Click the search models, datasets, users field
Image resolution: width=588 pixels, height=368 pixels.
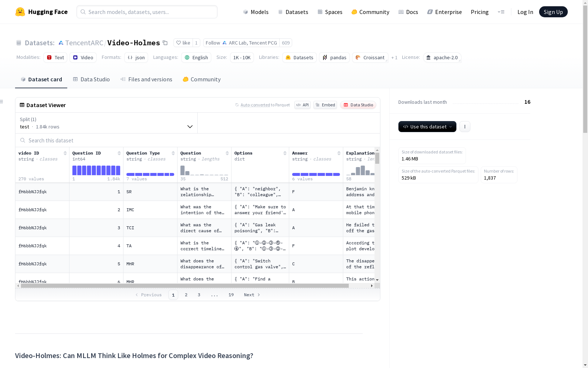[x=147, y=12]
